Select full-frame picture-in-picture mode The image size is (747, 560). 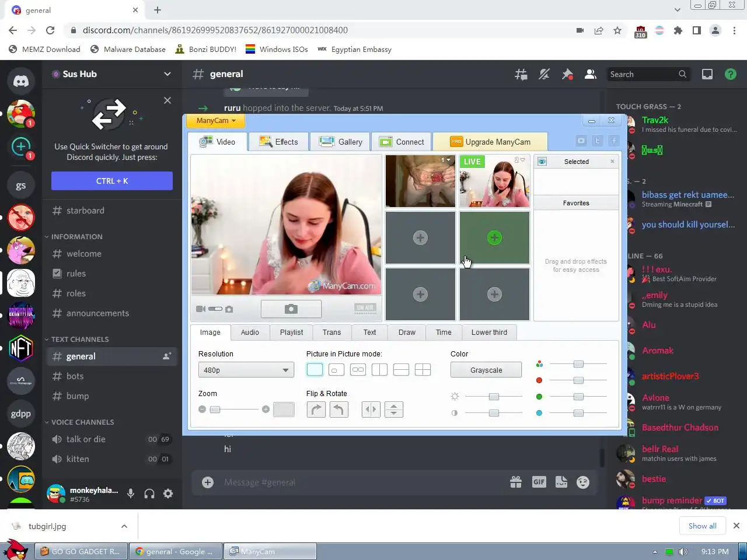point(315,370)
